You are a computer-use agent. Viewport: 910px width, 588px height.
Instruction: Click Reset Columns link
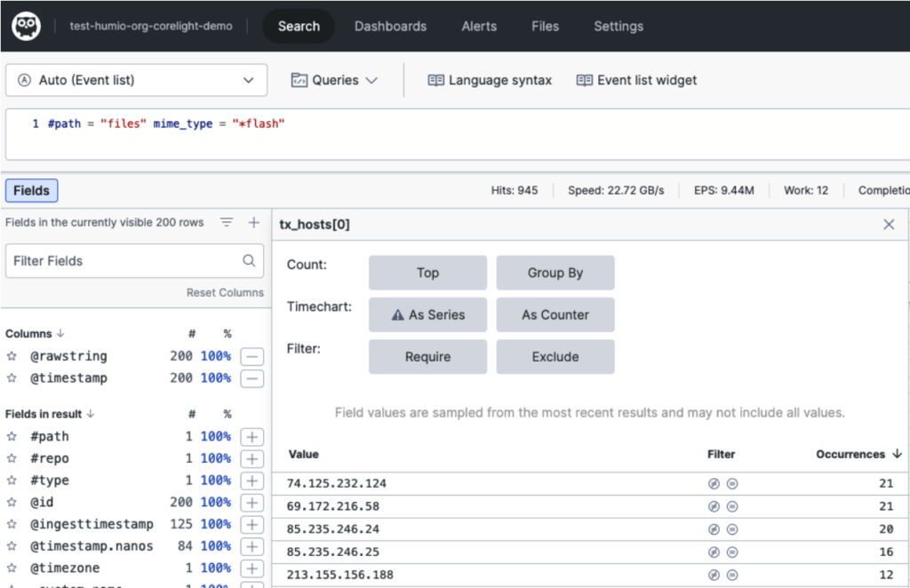pyautogui.click(x=225, y=293)
